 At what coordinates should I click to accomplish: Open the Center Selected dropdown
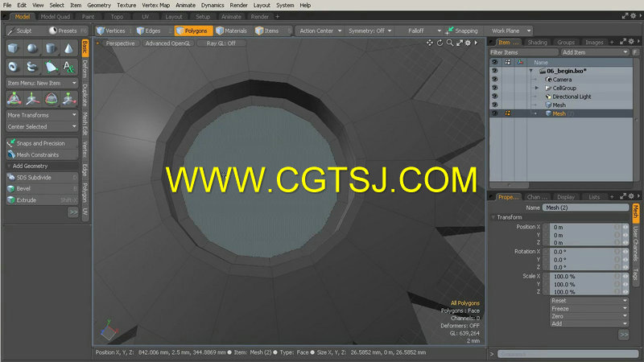click(x=42, y=127)
